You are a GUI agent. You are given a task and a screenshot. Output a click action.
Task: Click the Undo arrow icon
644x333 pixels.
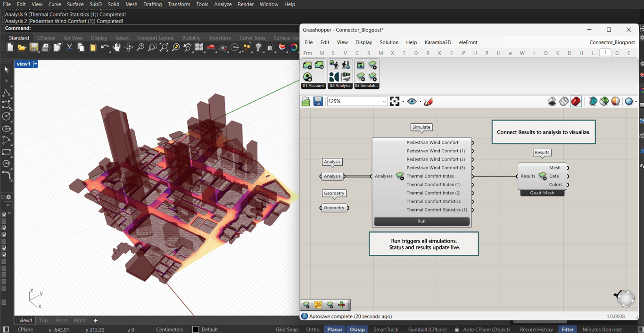point(105,48)
